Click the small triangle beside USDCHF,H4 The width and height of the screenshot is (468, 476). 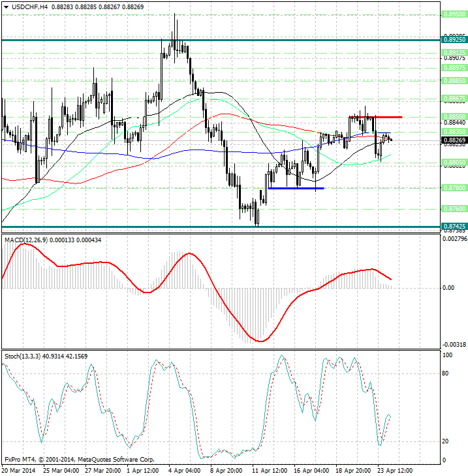pyautogui.click(x=6, y=7)
